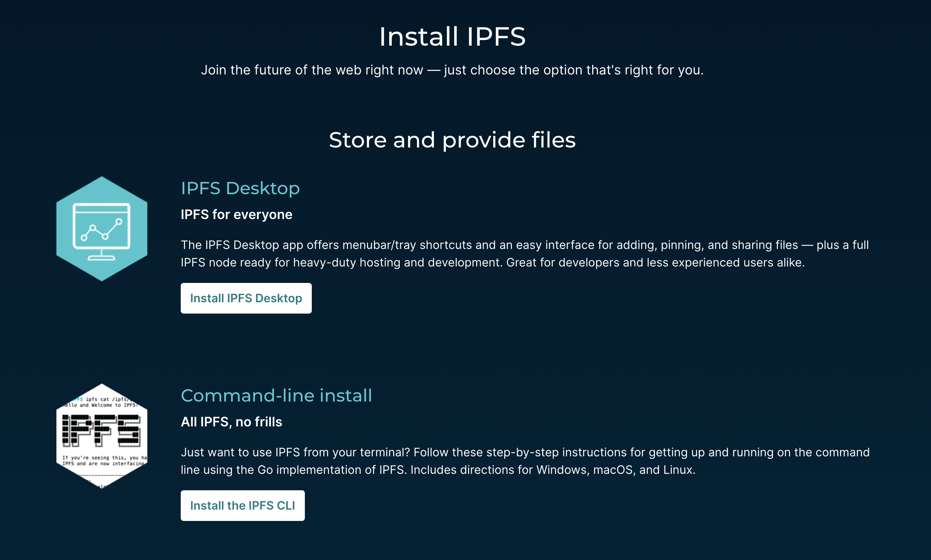This screenshot has width=931, height=560.
Task: Click the 'Store and provide files' heading
Action: 452,140
